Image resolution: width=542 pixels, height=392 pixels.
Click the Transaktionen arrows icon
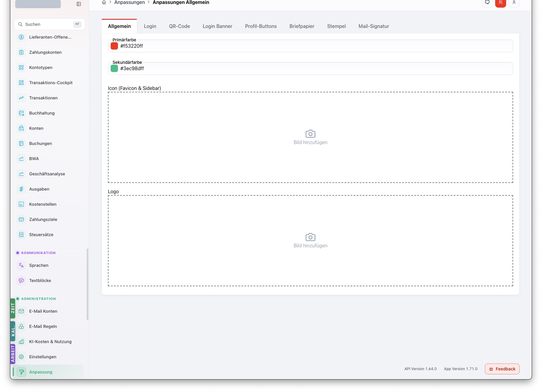[x=21, y=98]
